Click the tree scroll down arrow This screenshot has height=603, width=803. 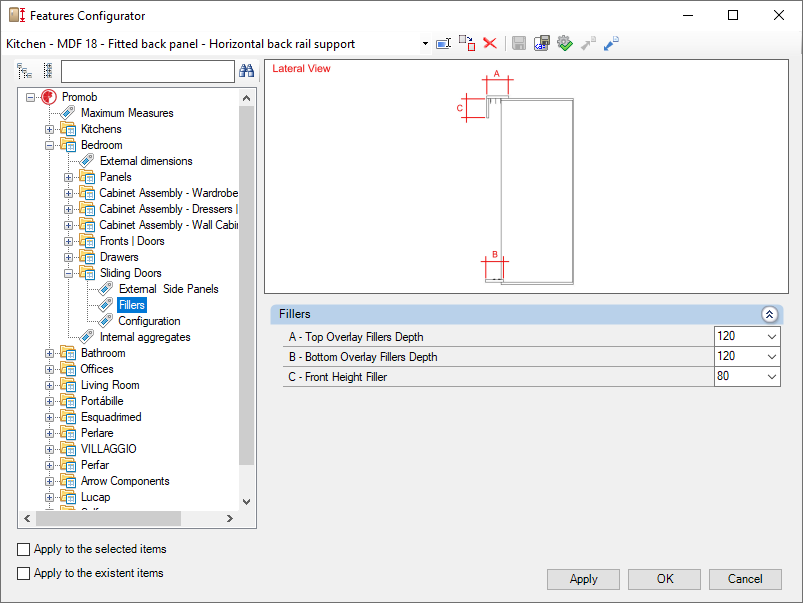pos(246,502)
